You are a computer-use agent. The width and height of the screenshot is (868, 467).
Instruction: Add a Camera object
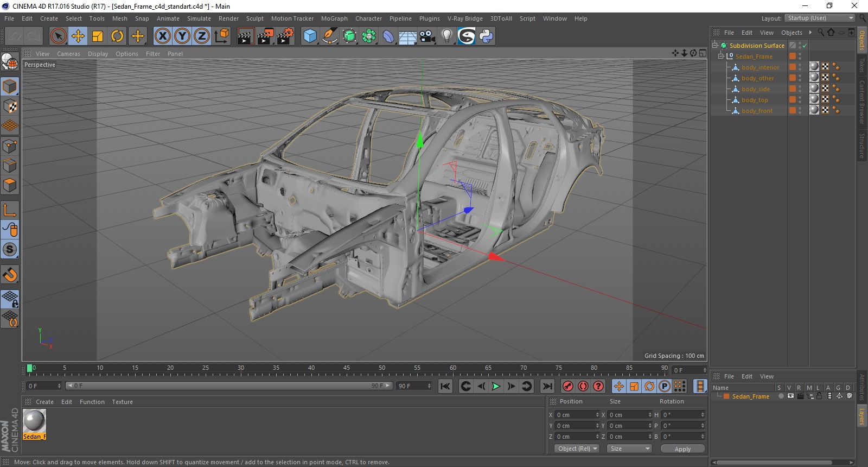427,36
